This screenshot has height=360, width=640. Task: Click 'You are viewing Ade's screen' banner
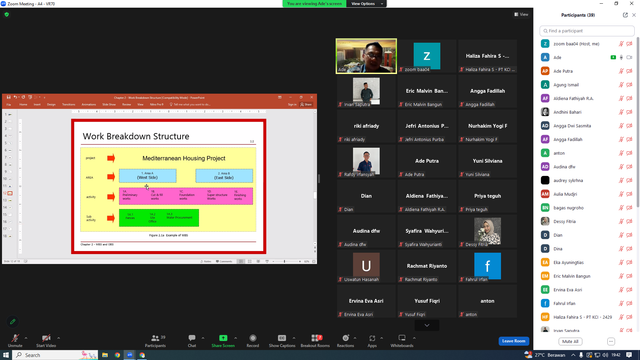314,4
